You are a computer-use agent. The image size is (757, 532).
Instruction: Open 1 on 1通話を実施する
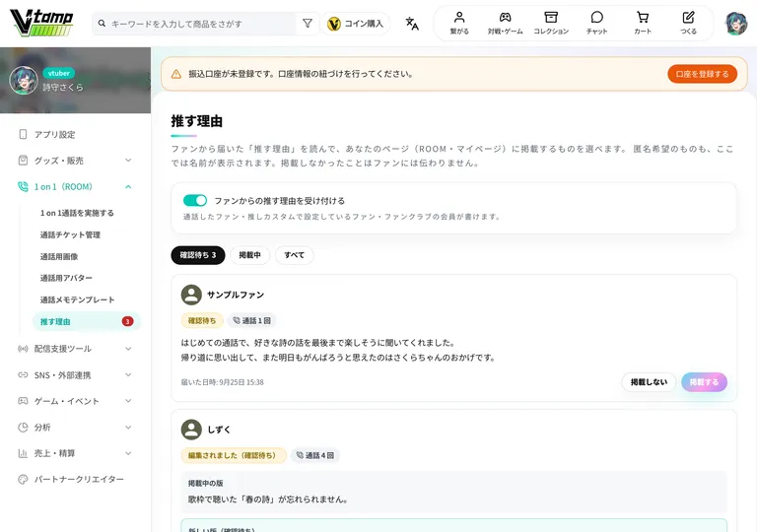(77, 213)
